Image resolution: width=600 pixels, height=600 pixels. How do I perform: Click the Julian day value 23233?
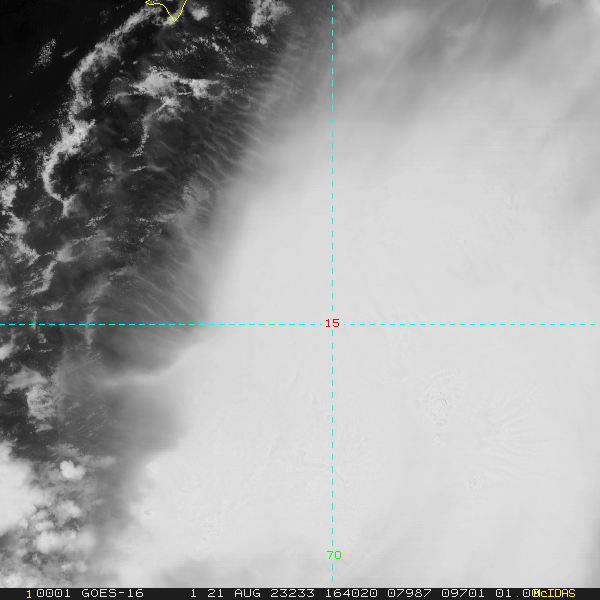(292, 593)
